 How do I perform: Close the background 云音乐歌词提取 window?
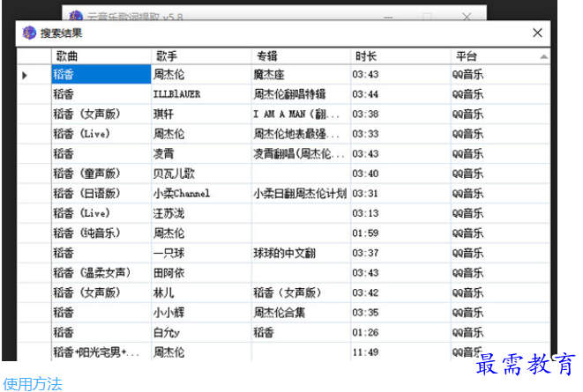467,17
